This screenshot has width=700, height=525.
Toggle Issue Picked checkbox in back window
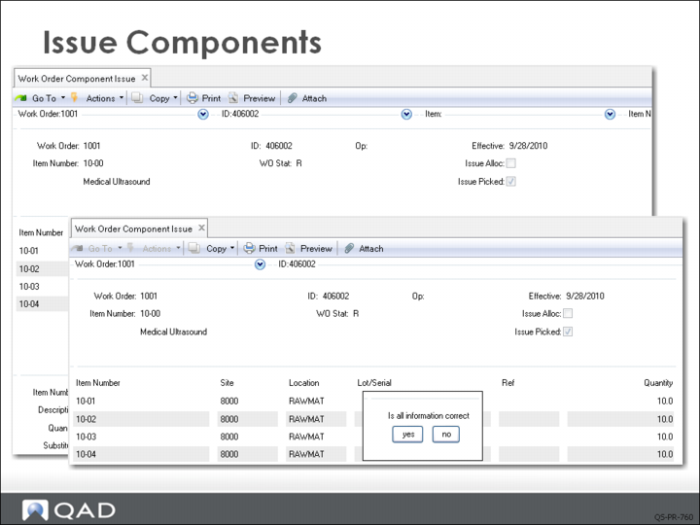tap(511, 181)
